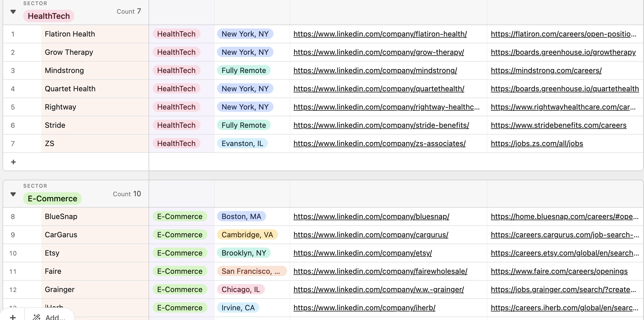644x320 pixels.
Task: Open W.W. Grainger LinkedIn link
Action: coord(379,289)
